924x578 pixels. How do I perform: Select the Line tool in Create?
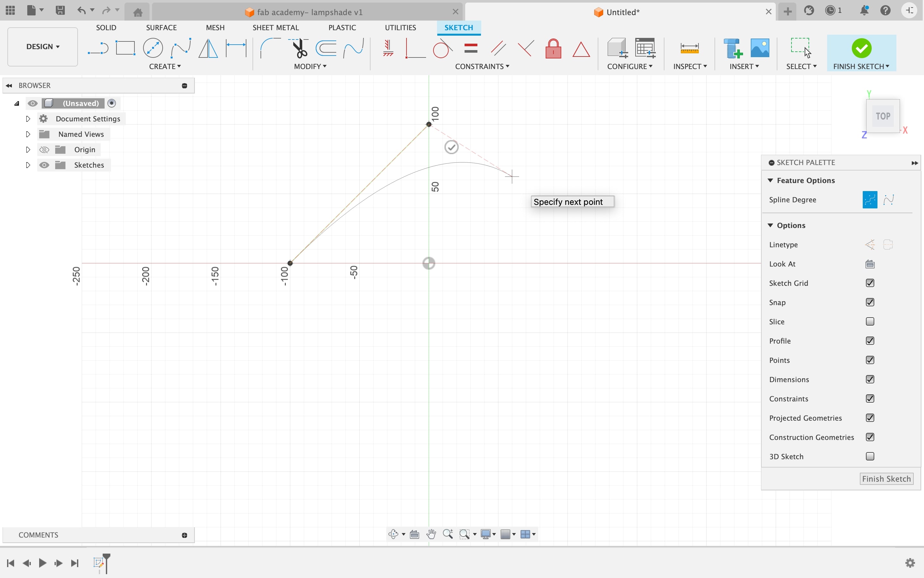(x=98, y=48)
